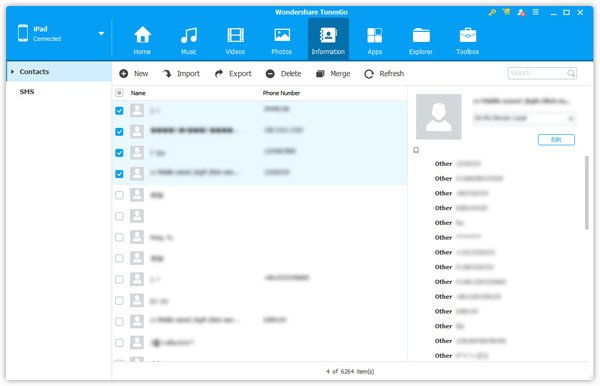Click the Import arrow icon
The image size is (600, 386).
click(x=166, y=73)
